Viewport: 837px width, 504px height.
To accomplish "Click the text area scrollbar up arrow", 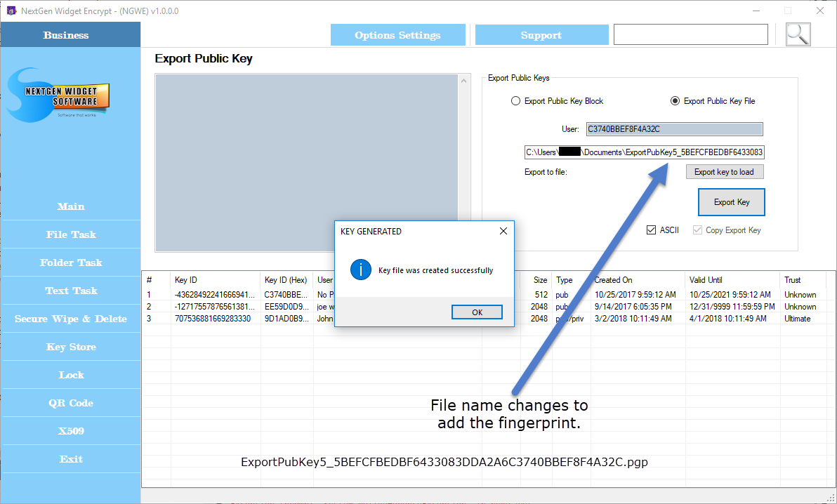I will coord(464,81).
